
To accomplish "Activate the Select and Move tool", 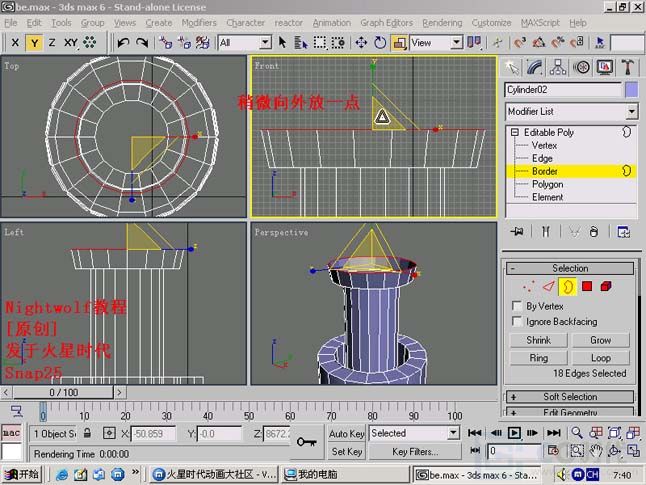I will click(361, 42).
